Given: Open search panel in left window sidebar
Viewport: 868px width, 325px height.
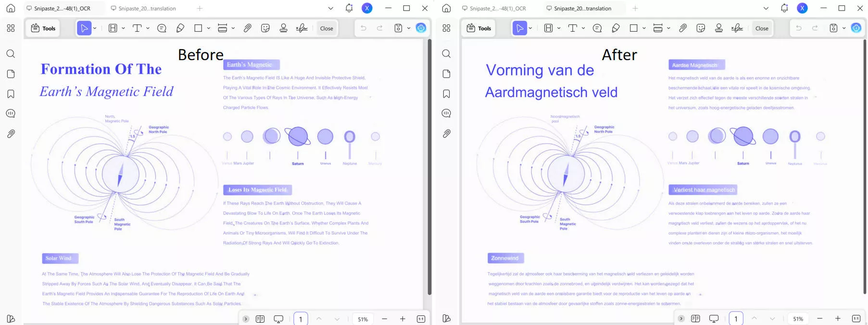Looking at the screenshot, I should point(11,54).
